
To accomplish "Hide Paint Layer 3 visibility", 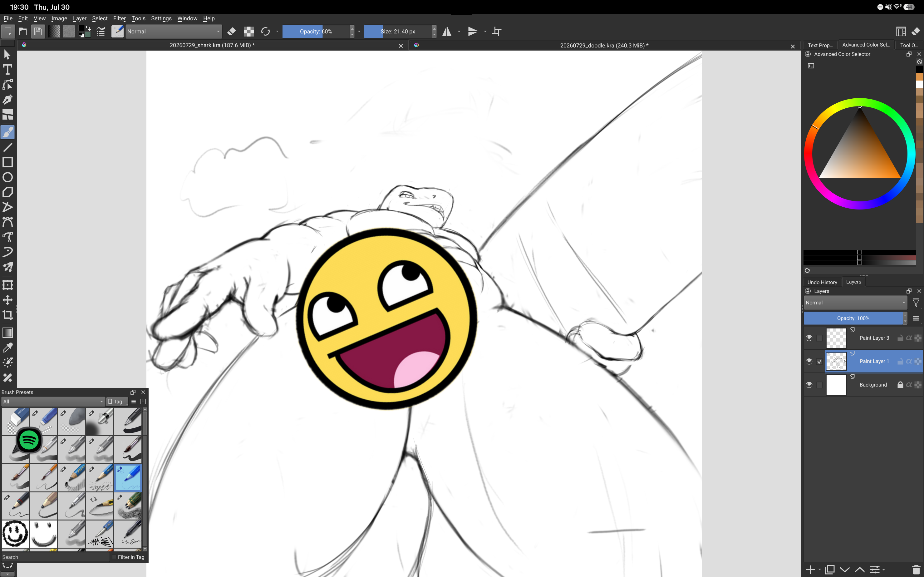I will point(809,338).
